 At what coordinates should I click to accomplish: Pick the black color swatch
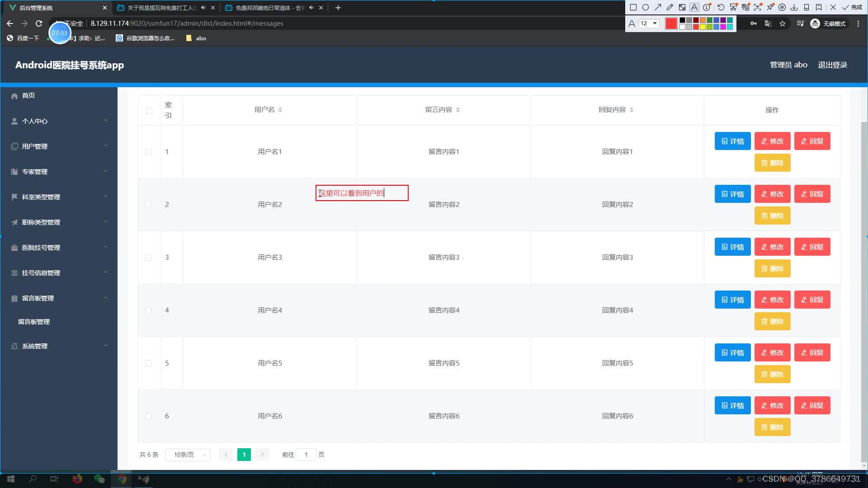click(x=683, y=20)
